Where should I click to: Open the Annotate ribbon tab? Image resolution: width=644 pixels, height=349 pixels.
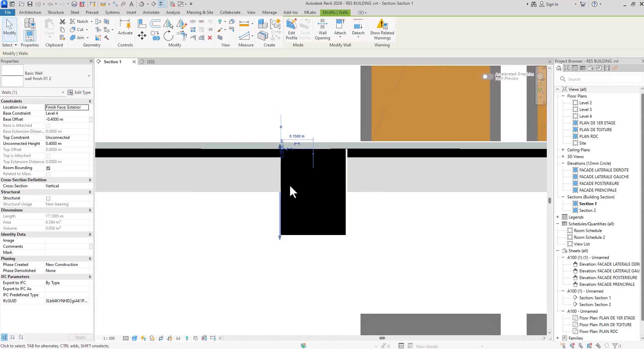pos(151,12)
